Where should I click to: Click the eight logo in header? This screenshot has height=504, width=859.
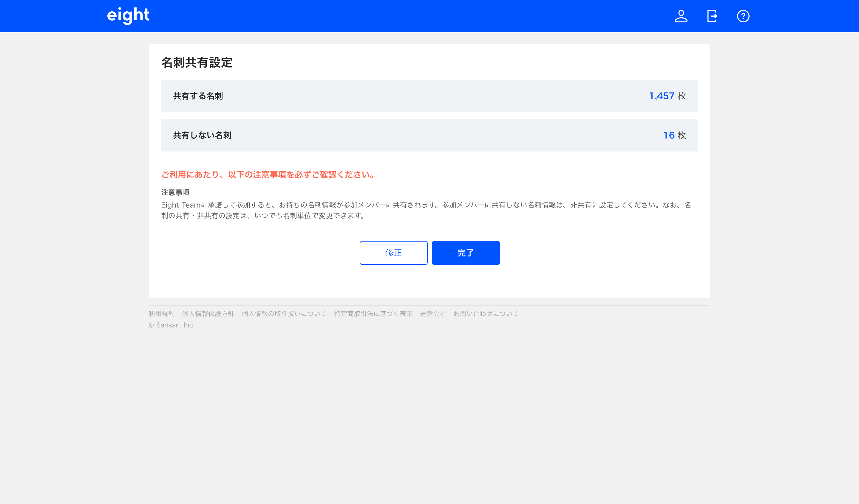pyautogui.click(x=128, y=15)
